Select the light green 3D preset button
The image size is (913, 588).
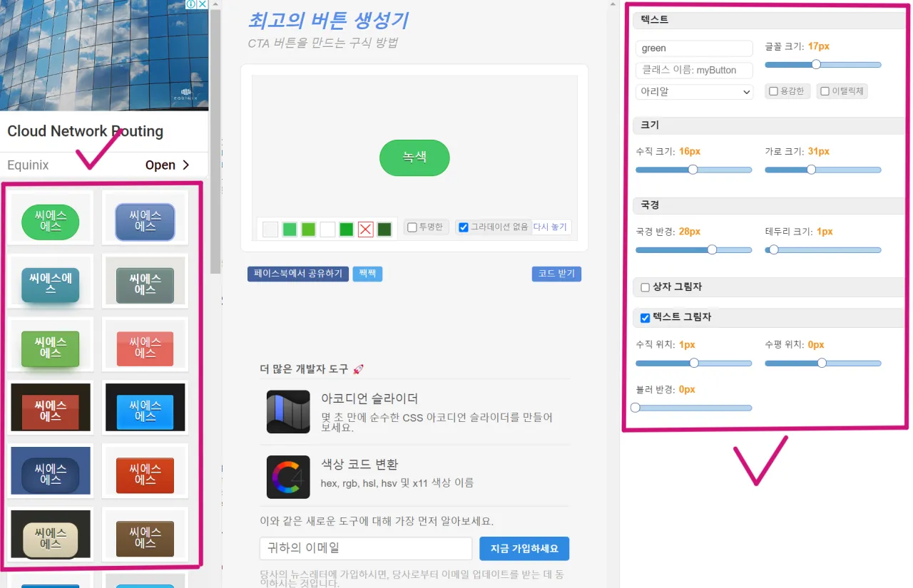click(50, 348)
